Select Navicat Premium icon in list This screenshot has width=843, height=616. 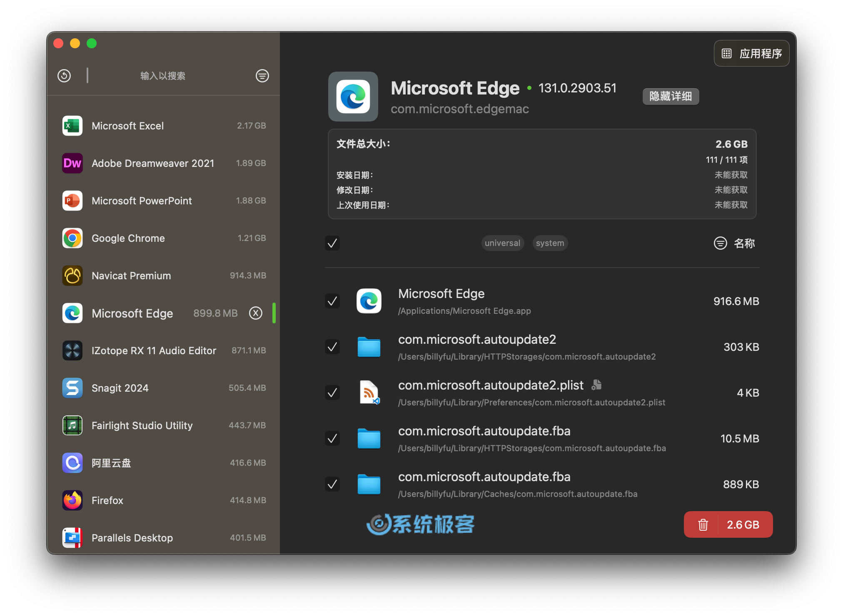point(72,276)
